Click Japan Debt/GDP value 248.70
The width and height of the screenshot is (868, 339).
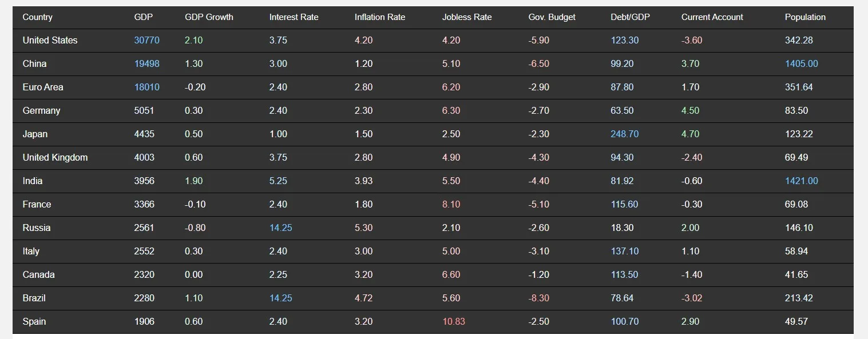coord(625,134)
